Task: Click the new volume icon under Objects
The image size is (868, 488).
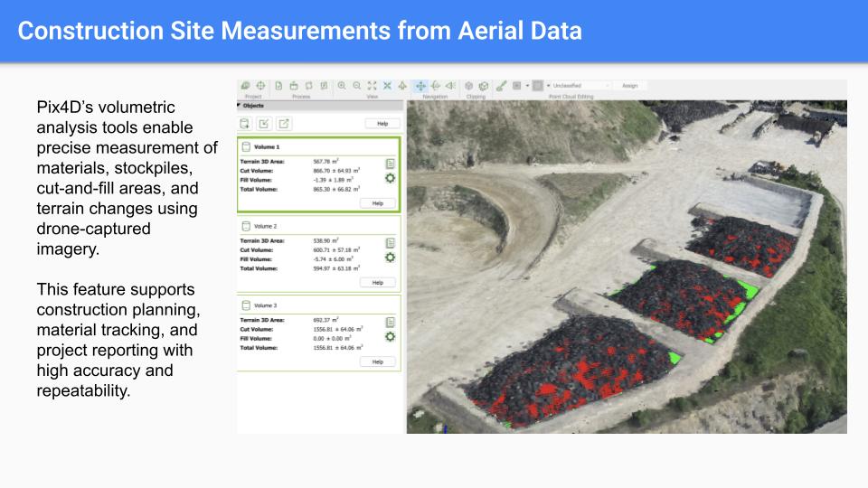Action: click(244, 124)
